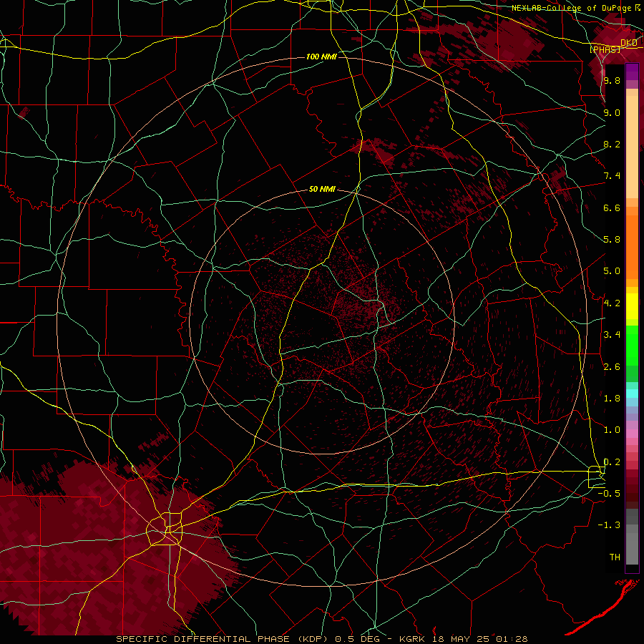
Task: Click the 5.8 value on color scale
Action: [x=612, y=240]
